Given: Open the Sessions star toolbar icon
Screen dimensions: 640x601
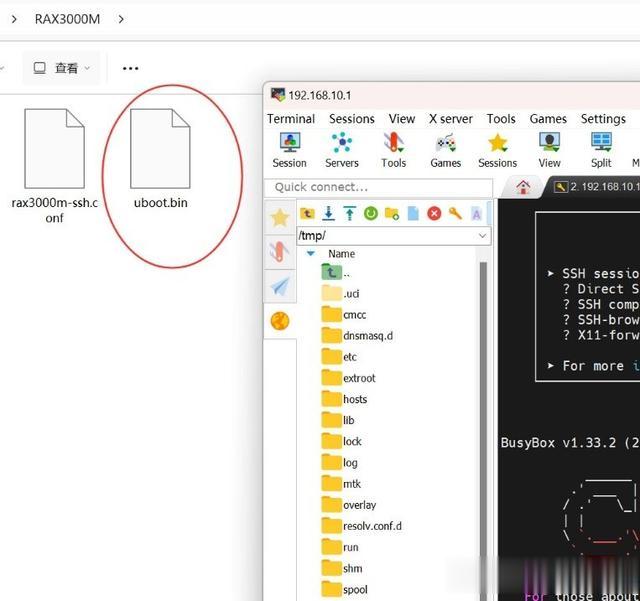Looking at the screenshot, I should pyautogui.click(x=497, y=150).
